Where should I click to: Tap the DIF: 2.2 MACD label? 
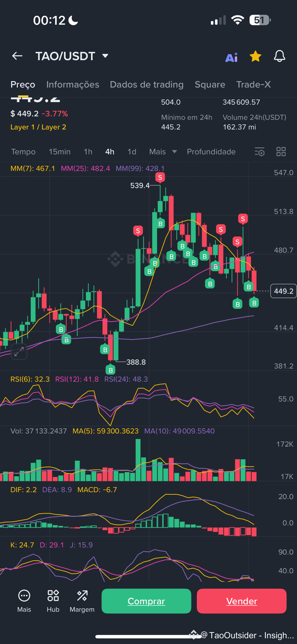[x=24, y=490]
